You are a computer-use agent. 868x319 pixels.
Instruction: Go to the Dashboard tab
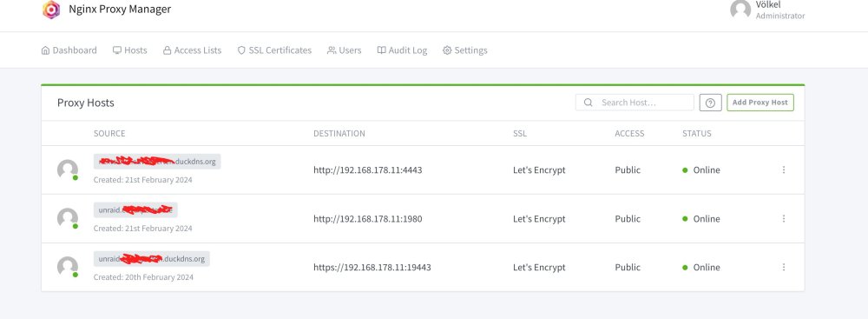(69, 50)
